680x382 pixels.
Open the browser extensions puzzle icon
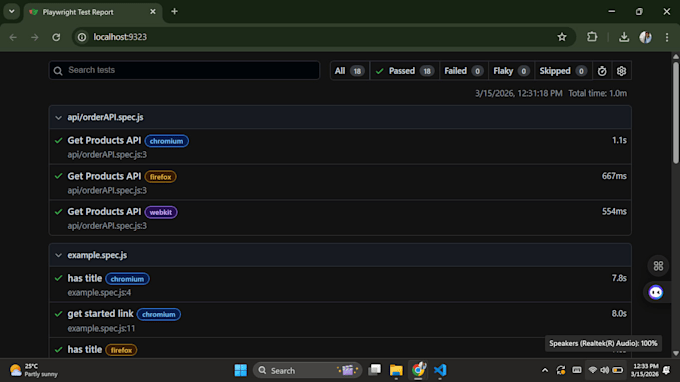tap(592, 37)
